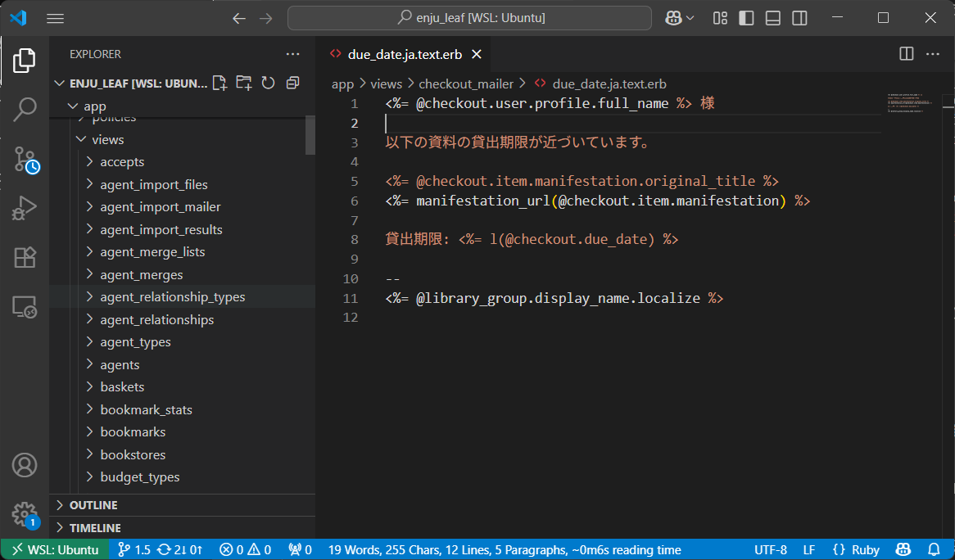Click the checkout_mailer breadcrumb segment
The image size is (955, 560).
(466, 84)
